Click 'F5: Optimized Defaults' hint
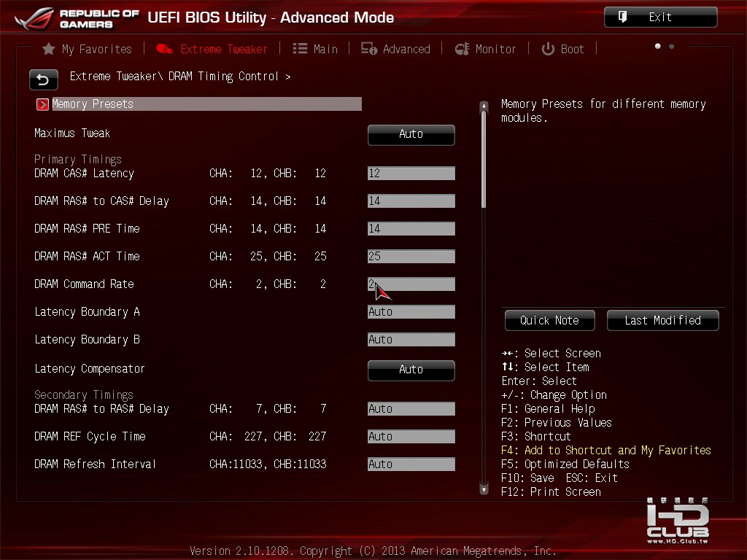Screen dimensions: 747x560 (x=565, y=464)
